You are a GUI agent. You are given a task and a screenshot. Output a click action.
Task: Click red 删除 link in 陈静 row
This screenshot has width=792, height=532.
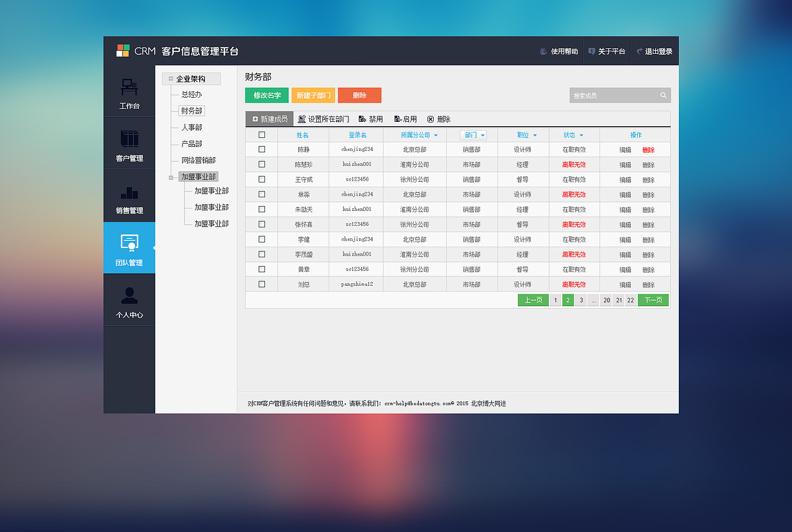648,150
